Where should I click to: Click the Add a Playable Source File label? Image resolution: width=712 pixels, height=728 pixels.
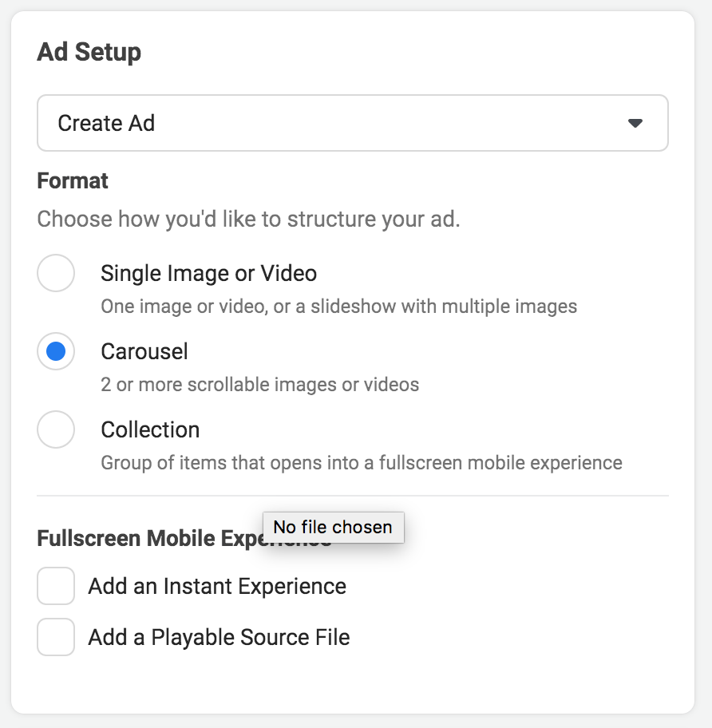(x=217, y=637)
